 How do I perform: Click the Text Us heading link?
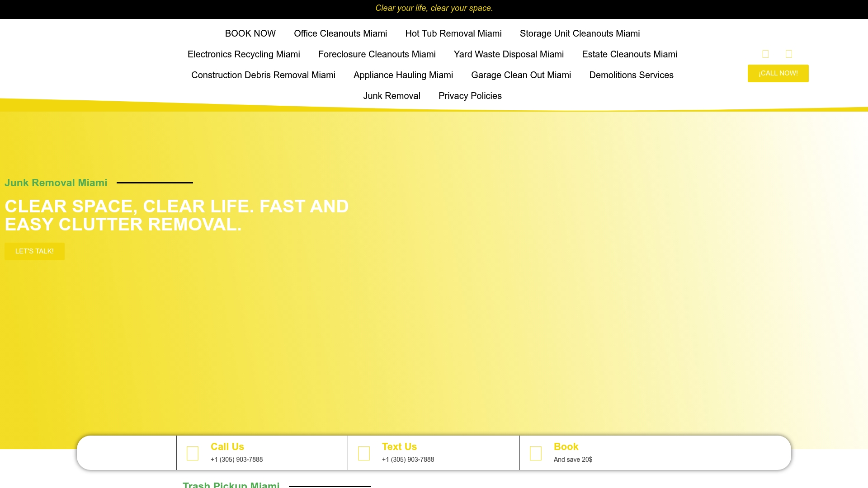pyautogui.click(x=399, y=446)
